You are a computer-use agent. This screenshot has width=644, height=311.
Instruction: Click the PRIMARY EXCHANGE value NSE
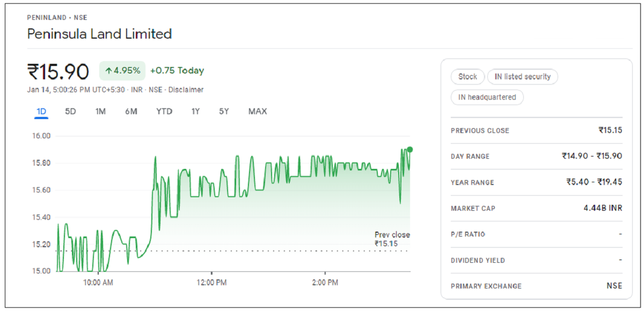coord(614,286)
